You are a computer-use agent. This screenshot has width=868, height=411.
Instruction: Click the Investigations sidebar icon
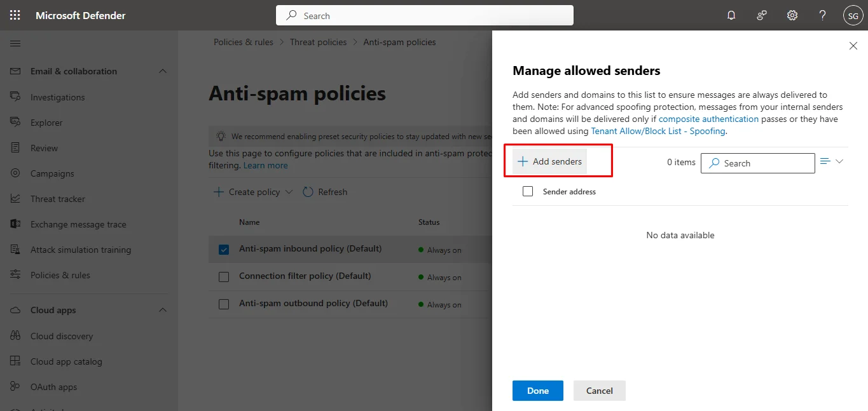[16, 97]
